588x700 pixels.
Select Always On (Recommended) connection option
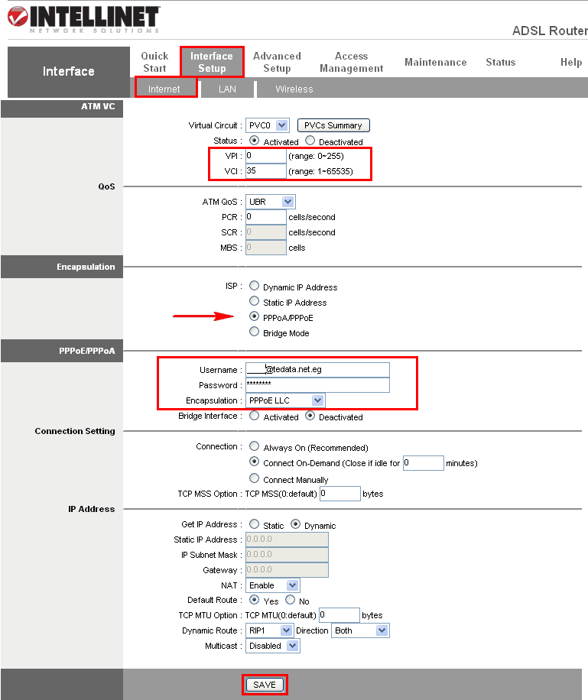pos(254,446)
